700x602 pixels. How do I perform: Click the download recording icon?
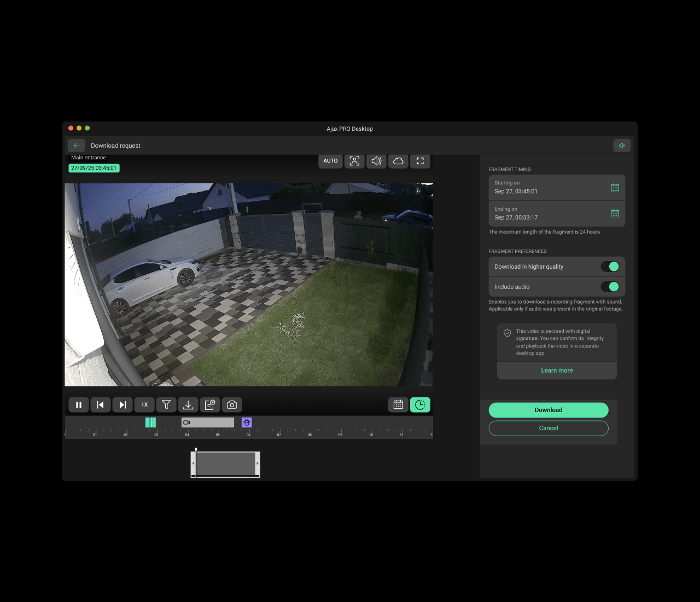tap(188, 404)
